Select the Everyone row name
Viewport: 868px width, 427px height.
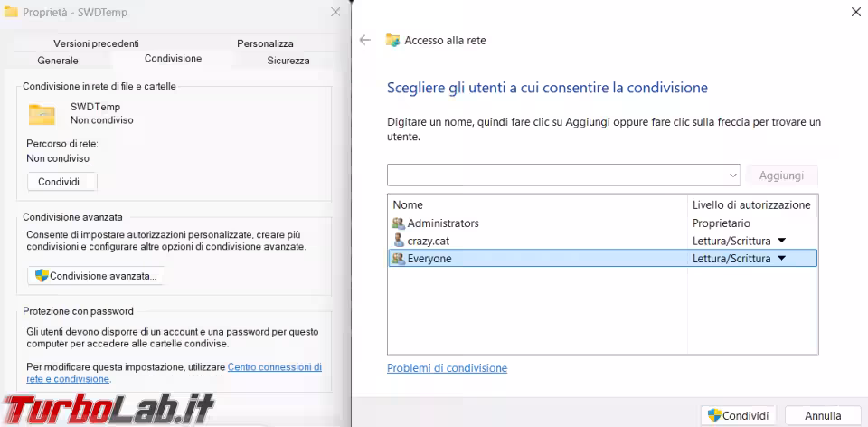tap(429, 258)
